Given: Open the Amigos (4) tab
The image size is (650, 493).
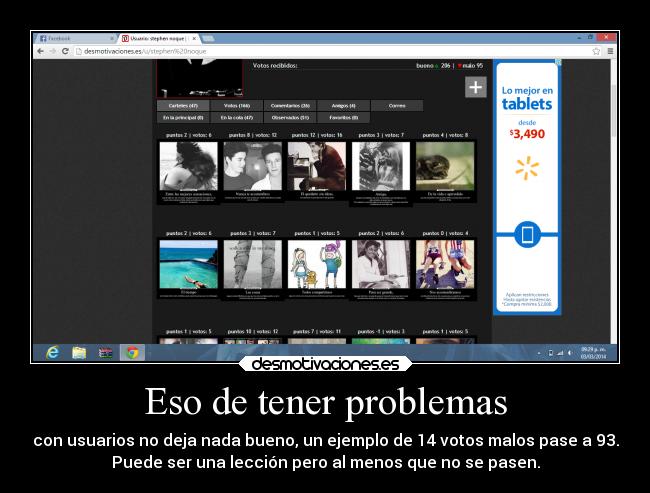Looking at the screenshot, I should pyautogui.click(x=344, y=106).
